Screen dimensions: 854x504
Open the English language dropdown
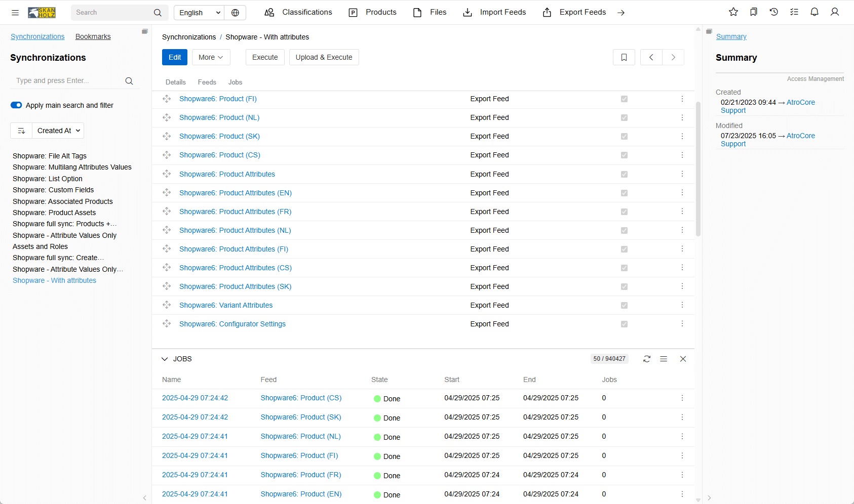200,13
